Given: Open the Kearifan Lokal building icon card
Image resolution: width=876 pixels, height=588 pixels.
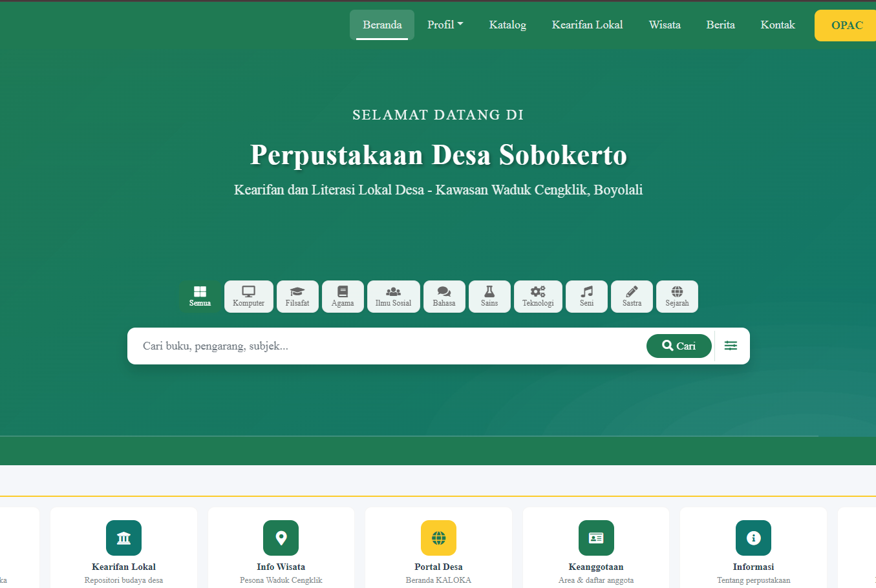Looking at the screenshot, I should [x=123, y=538].
